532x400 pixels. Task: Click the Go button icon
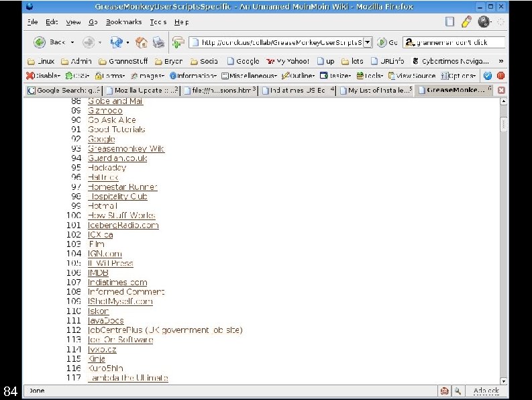(382, 42)
